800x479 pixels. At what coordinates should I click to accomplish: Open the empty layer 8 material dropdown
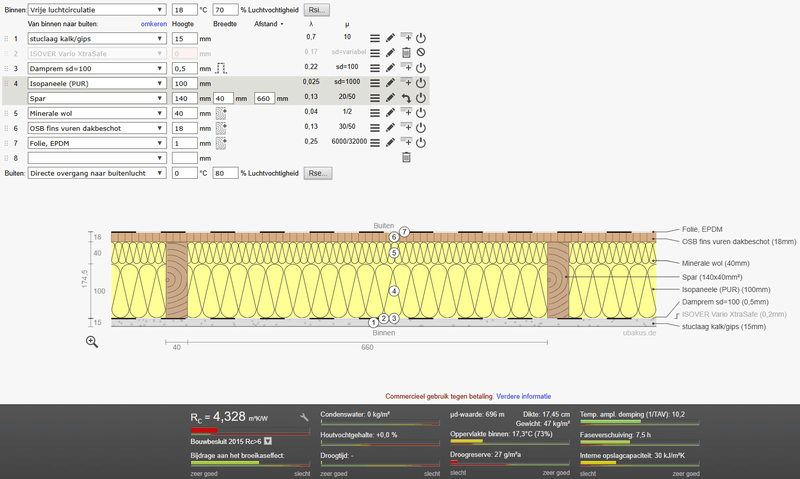click(x=97, y=158)
